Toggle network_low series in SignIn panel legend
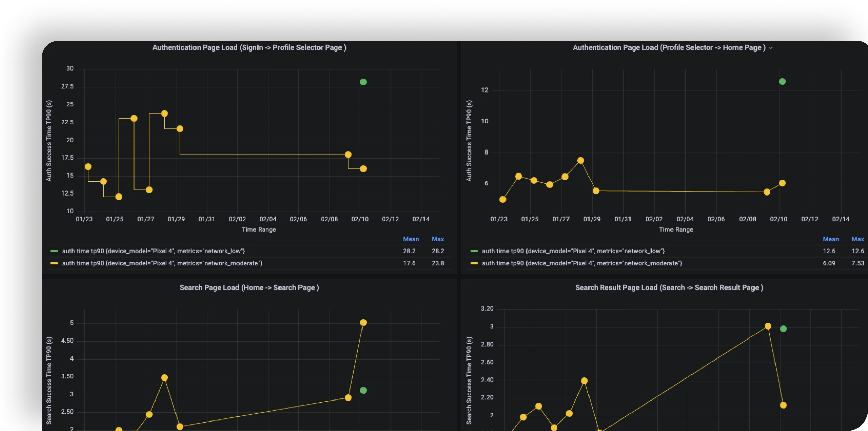 (153, 251)
